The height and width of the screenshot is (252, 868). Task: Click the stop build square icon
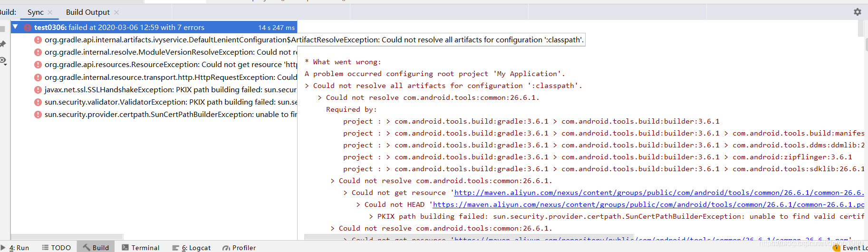pos(2,29)
